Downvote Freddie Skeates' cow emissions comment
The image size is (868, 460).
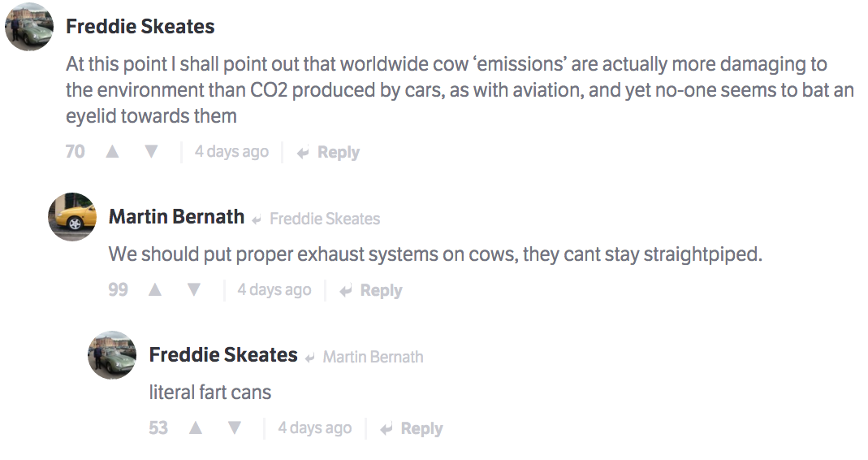[151, 152]
